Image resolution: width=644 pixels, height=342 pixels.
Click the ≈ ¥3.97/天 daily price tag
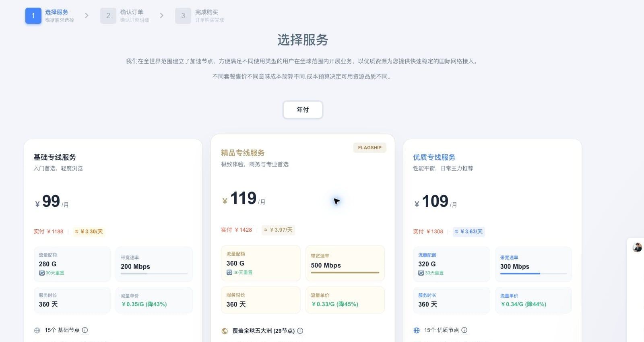[x=278, y=230]
